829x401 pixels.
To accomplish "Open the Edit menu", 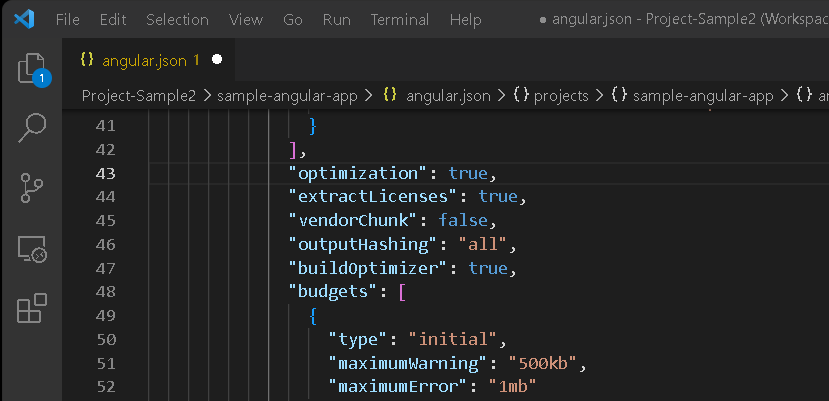I will click(x=113, y=20).
